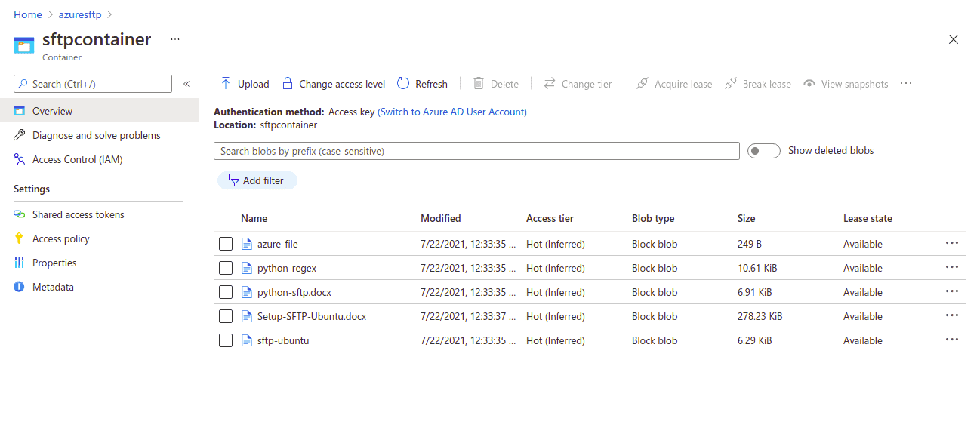The height and width of the screenshot is (440, 980).
Task: Select the Setup-SFTP-Ubuntu.docx row checkbox
Action: pyautogui.click(x=226, y=316)
